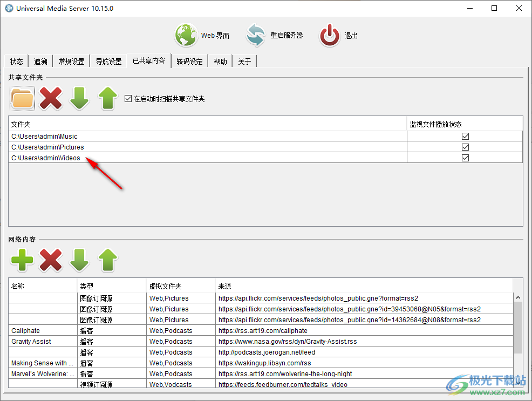Add a shared folder with folder icon
The width and height of the screenshot is (532, 401).
coord(22,98)
